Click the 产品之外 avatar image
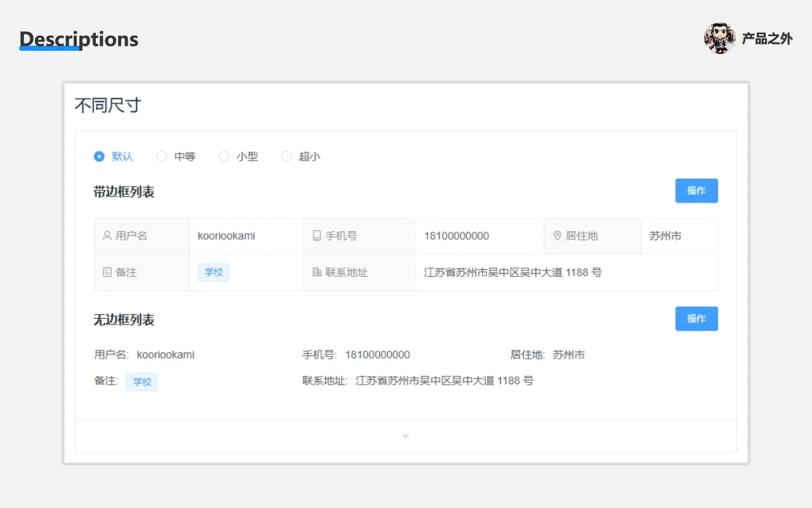812x508 pixels. [719, 39]
